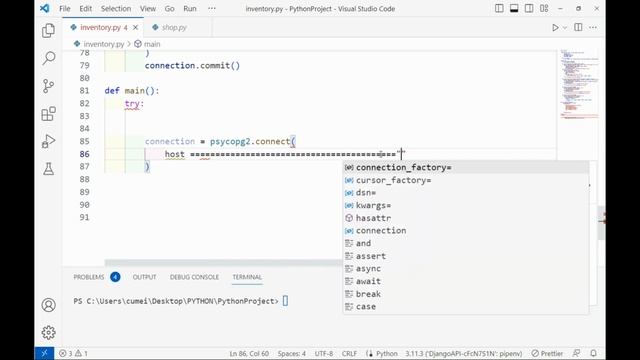Open the Accounts menu icon

pyautogui.click(x=48, y=305)
